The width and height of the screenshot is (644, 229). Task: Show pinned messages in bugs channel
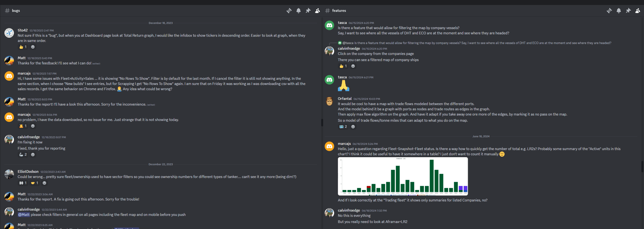(308, 11)
